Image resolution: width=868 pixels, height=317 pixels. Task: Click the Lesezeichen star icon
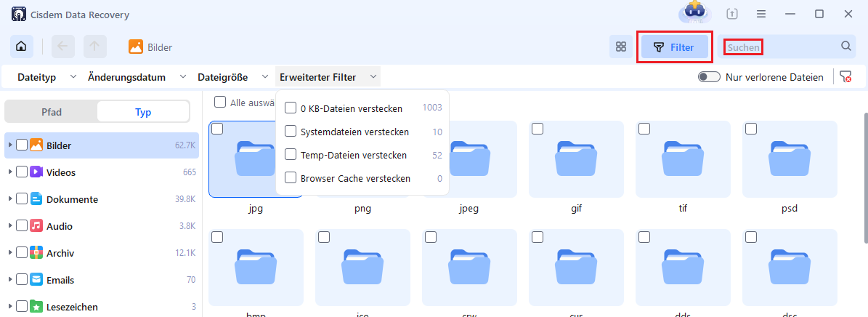[x=36, y=307]
